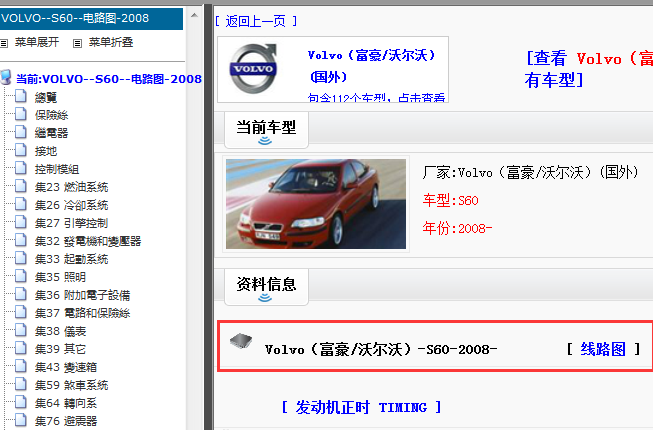Click the page icon next to 繼電器

click(21, 132)
